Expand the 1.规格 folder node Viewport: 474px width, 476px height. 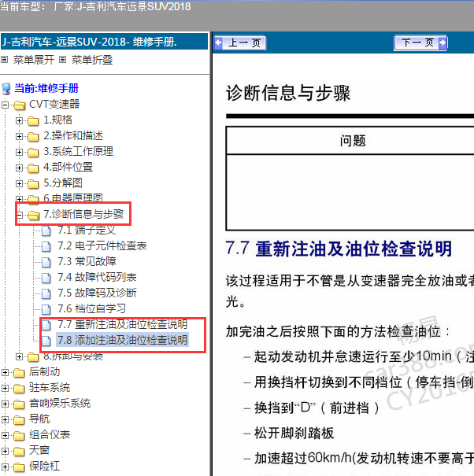pos(19,121)
